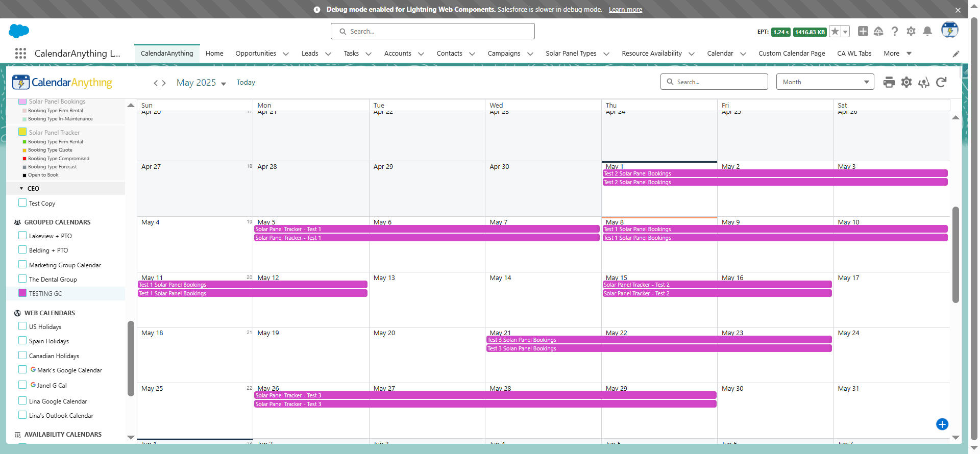
Task: Open the Salesforce Help question mark
Action: [x=895, y=31]
